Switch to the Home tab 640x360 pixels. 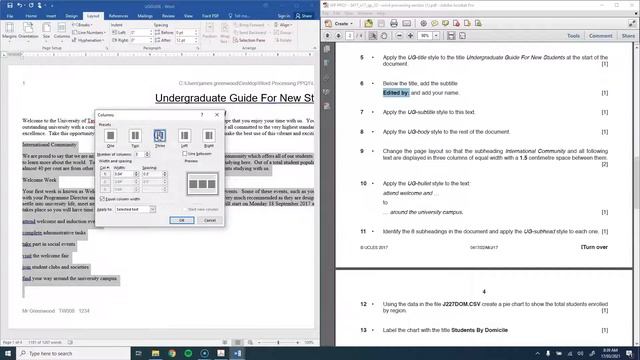coord(31,16)
